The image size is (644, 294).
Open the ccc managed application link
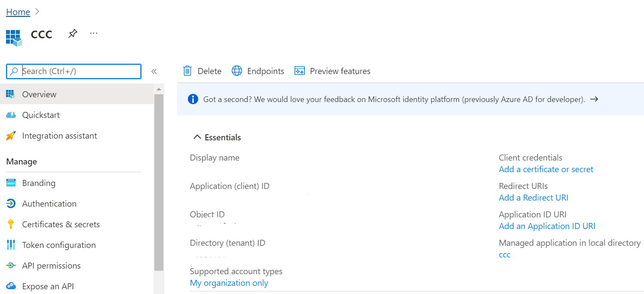[505, 254]
